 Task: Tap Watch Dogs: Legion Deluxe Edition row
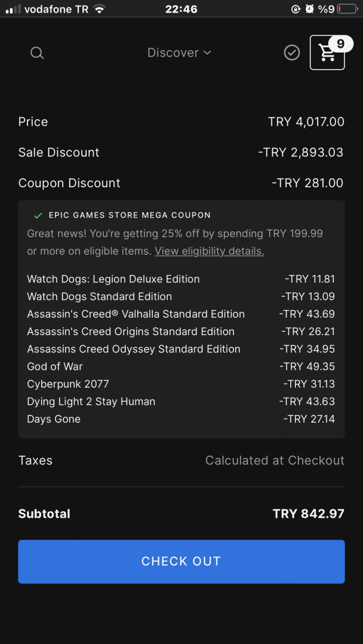[113, 279]
